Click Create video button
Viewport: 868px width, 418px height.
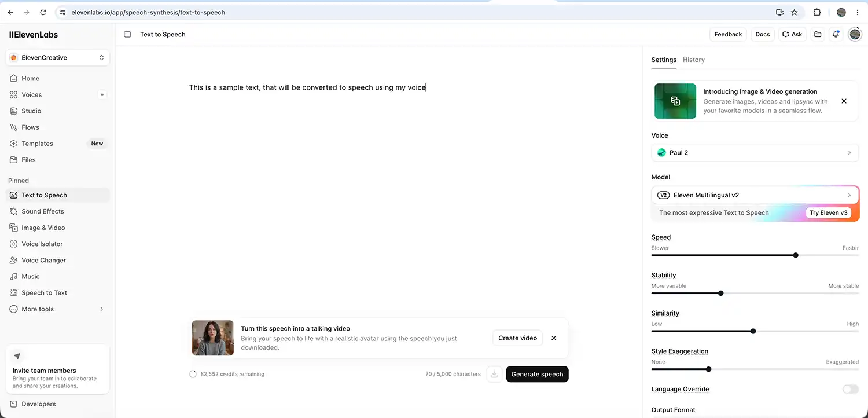(518, 338)
